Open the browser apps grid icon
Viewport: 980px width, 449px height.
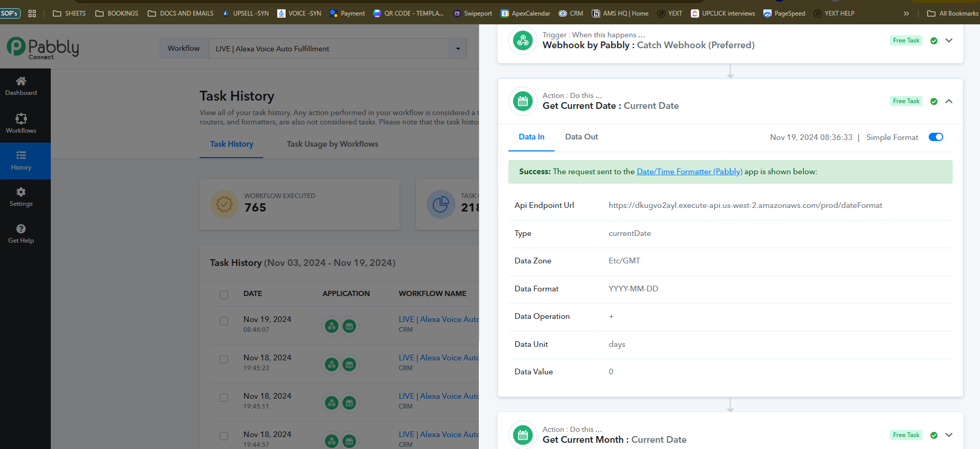coord(32,13)
